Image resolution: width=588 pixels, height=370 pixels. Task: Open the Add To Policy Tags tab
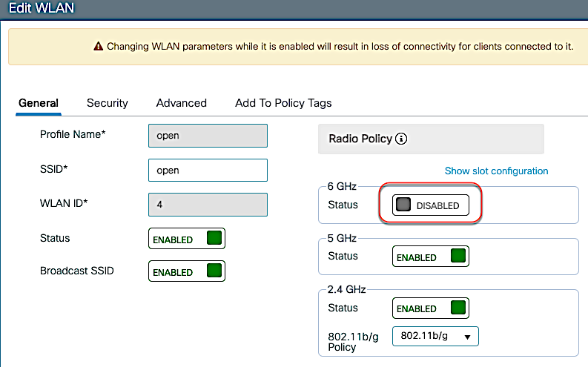[283, 103]
